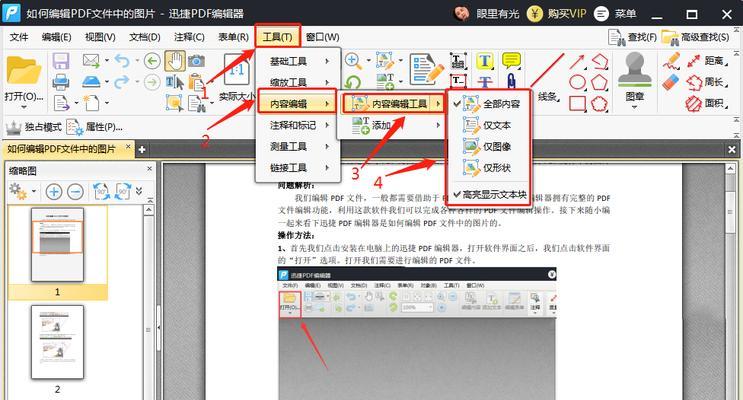Expand the 注释和标记 submenu
The image size is (743, 400).
(x=298, y=125)
